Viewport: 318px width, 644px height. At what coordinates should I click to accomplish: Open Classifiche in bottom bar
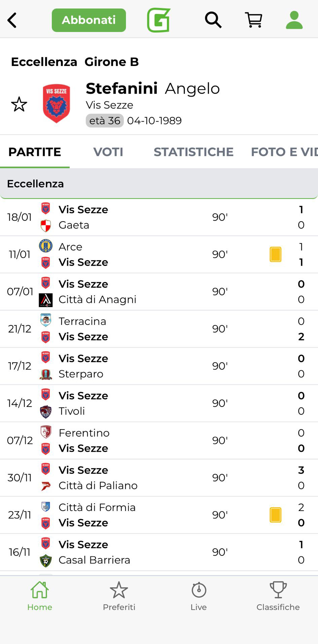278,596
